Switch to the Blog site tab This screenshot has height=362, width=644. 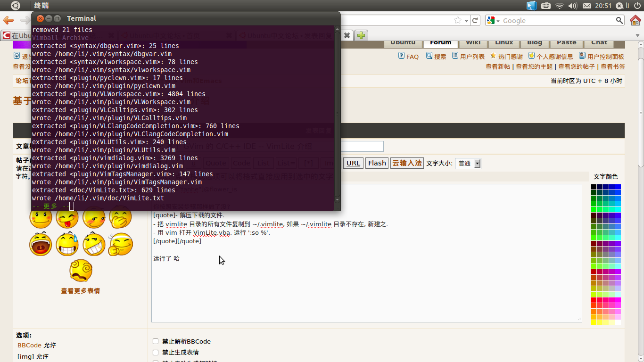[x=535, y=42]
